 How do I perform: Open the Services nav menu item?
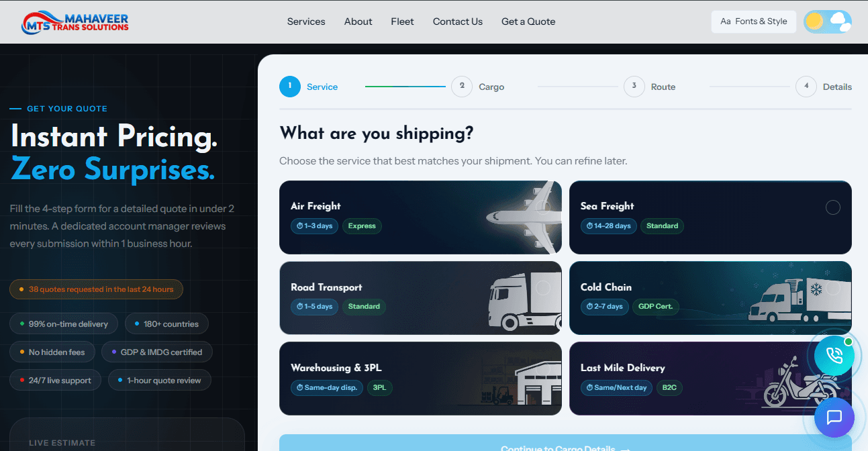[x=306, y=21]
